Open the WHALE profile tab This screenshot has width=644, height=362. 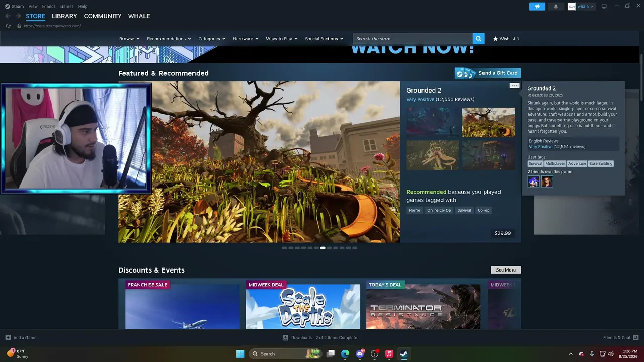click(139, 16)
